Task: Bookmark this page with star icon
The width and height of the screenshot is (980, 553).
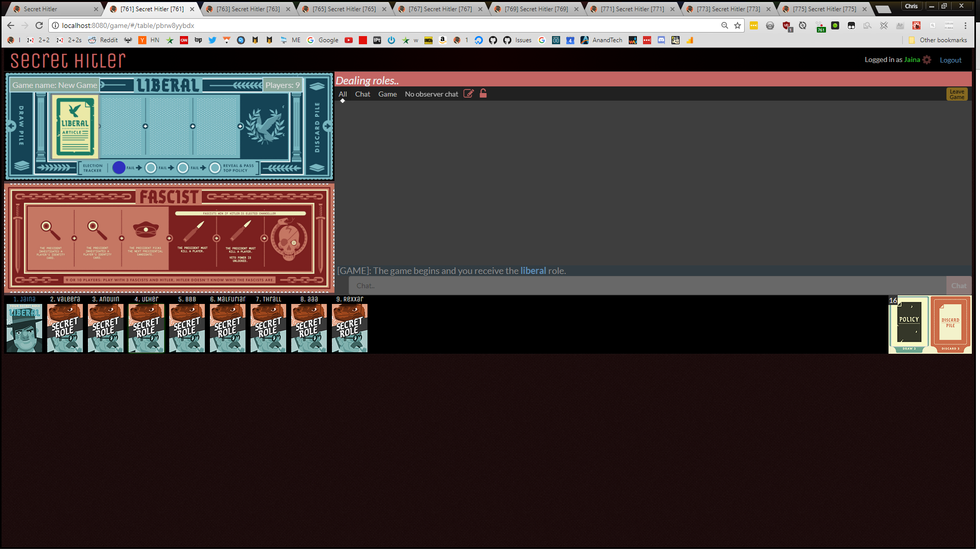Action: (738, 25)
